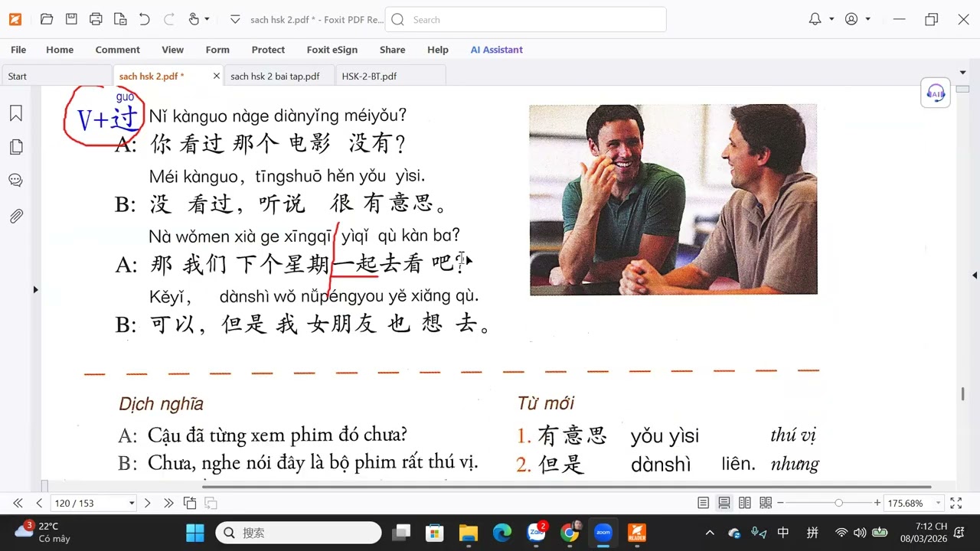The width and height of the screenshot is (980, 551).
Task: Open the Attachments paperclip panel
Action: tap(16, 216)
